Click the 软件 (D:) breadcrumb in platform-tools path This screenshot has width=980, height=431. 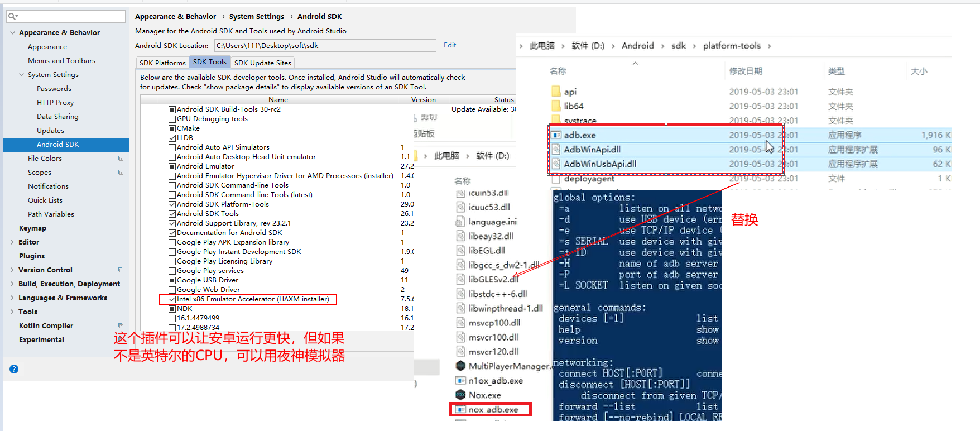(x=588, y=46)
